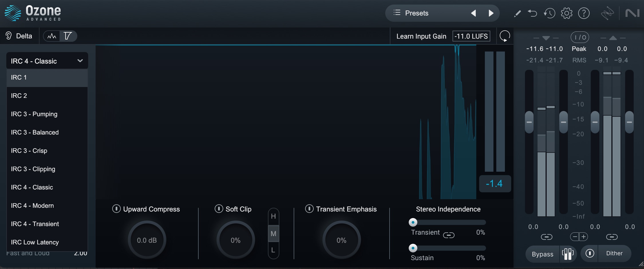Select IRC 3 - Pumping mode
This screenshot has height=269, width=644.
(x=47, y=114)
